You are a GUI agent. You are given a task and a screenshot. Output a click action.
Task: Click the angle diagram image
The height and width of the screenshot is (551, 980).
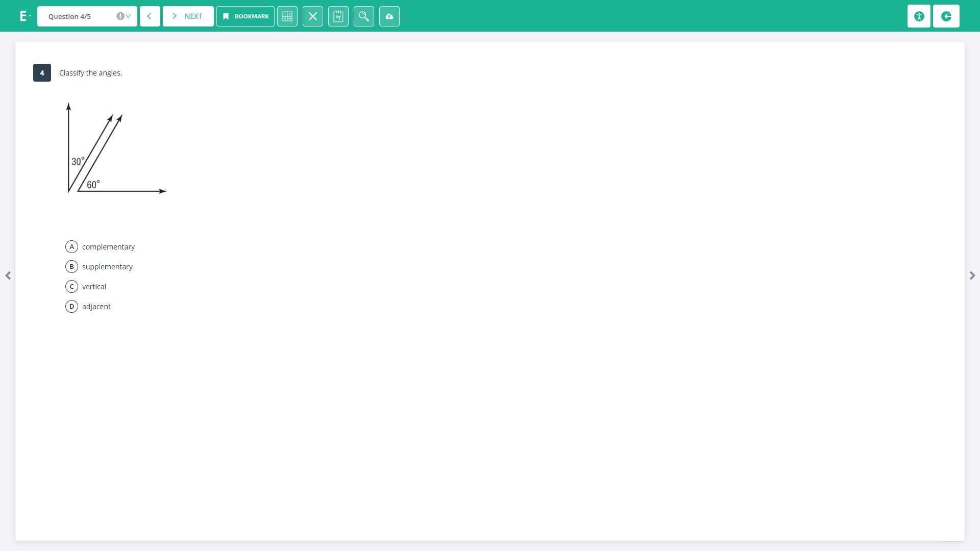pos(116,148)
